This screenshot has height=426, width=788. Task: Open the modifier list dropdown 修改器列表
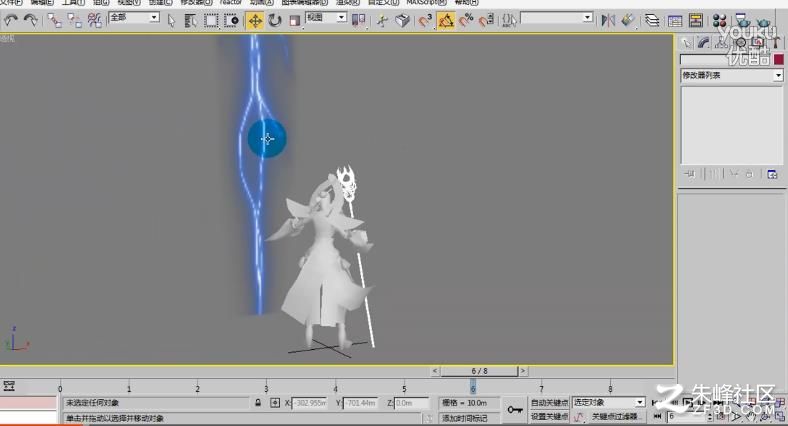point(732,75)
